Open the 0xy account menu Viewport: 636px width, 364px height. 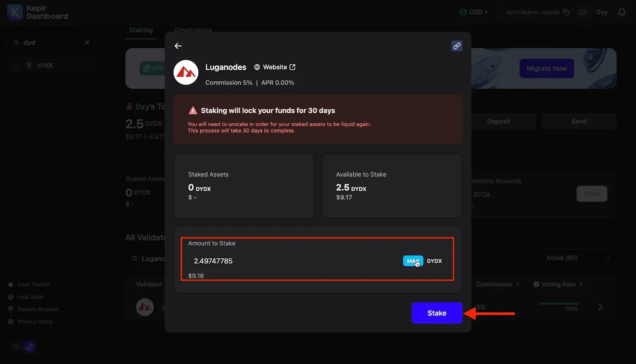(x=602, y=12)
